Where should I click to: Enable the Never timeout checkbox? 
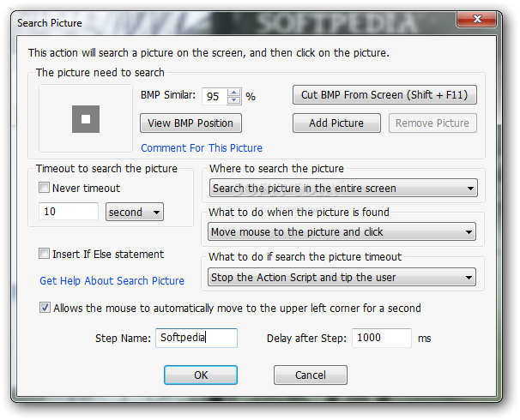[x=44, y=188]
